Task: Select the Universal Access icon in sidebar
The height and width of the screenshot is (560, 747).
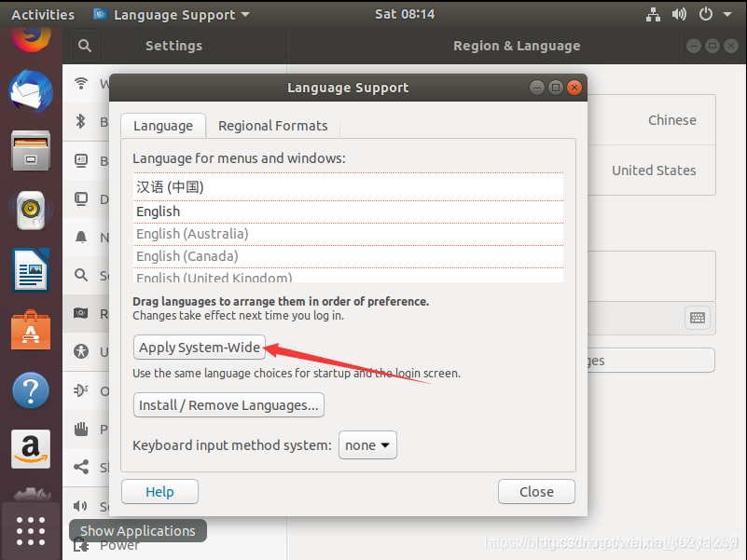Action: point(81,351)
